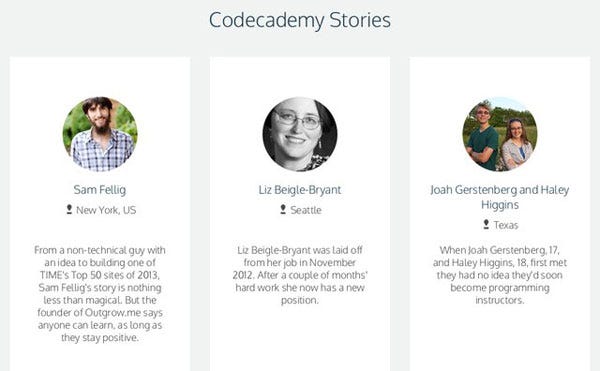Viewport: 600px width, 371px height.
Task: Select the Seattle location label
Action: (306, 210)
